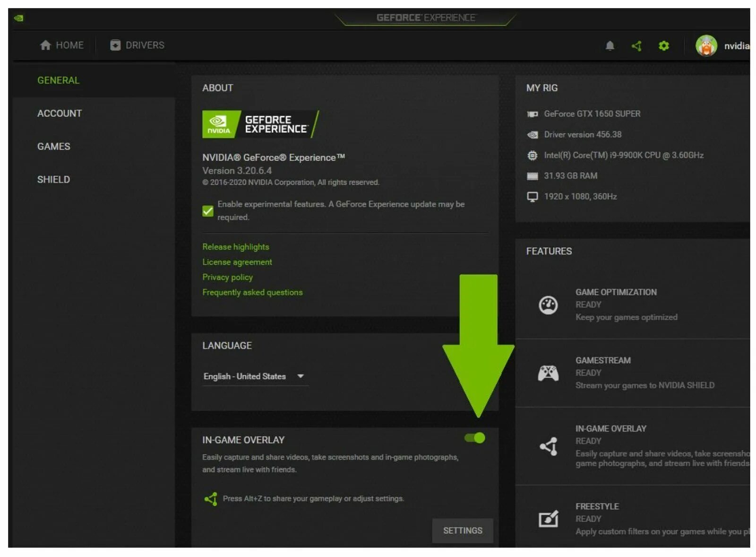Click the RAM memory icon
Image resolution: width=756 pixels, height=557 pixels.
[532, 176]
